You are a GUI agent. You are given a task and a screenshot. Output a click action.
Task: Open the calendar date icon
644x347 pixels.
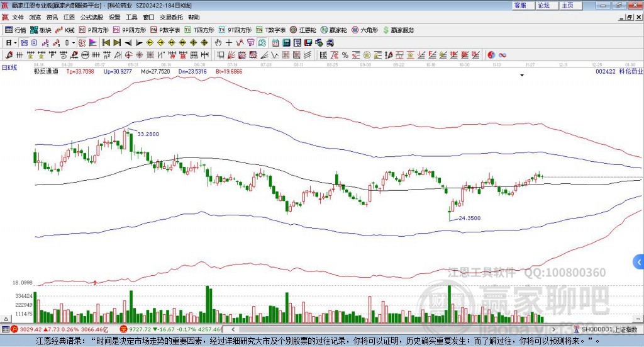click(275, 43)
